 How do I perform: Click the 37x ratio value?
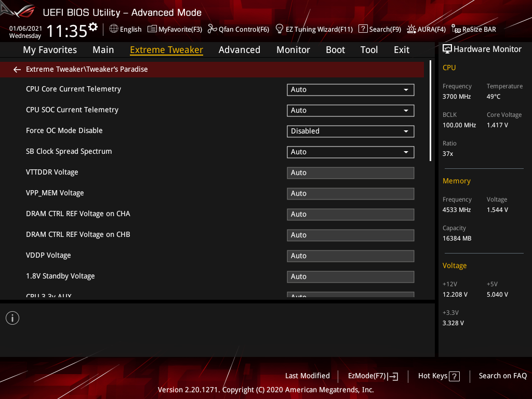[x=447, y=154]
